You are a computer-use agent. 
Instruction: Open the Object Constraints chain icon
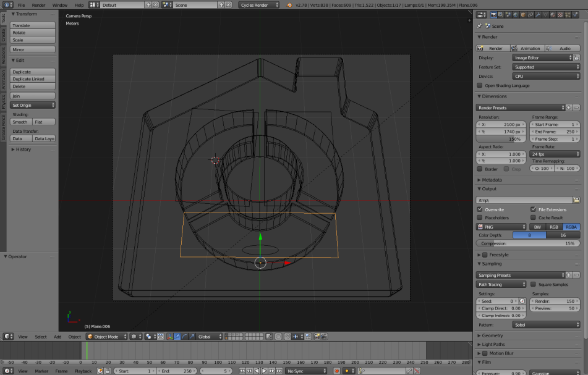point(530,14)
